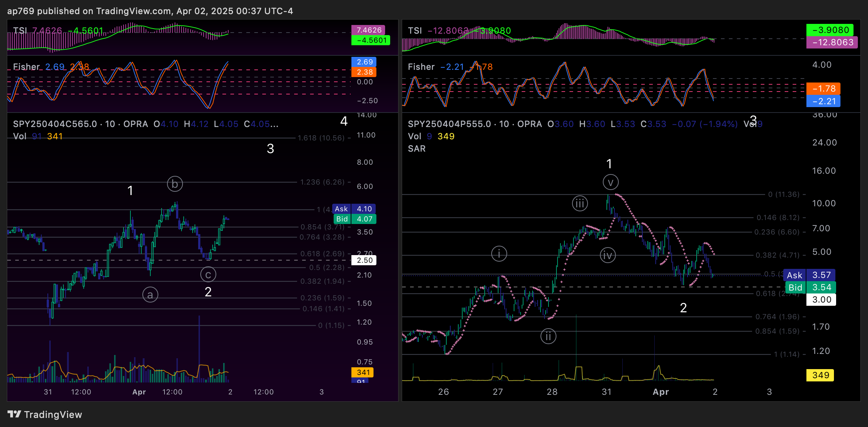Click blue Fisher value tag 2.69
This screenshot has height=427, width=868.
pos(364,62)
